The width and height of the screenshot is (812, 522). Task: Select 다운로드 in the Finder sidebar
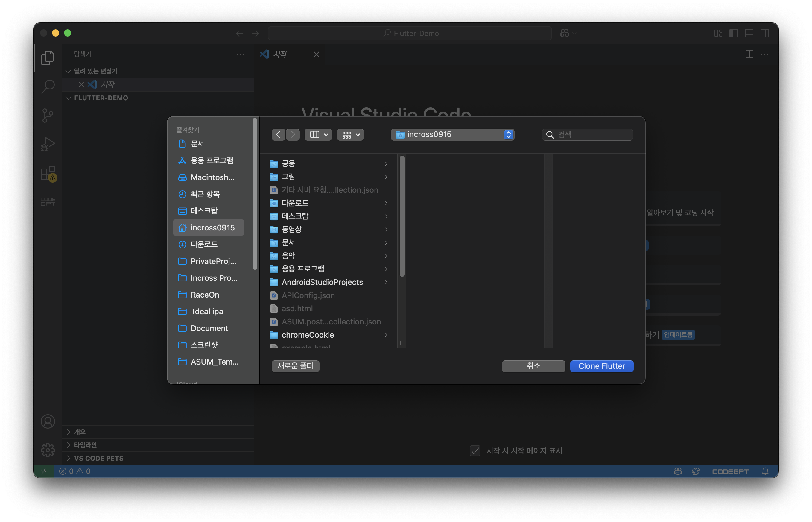coord(204,244)
